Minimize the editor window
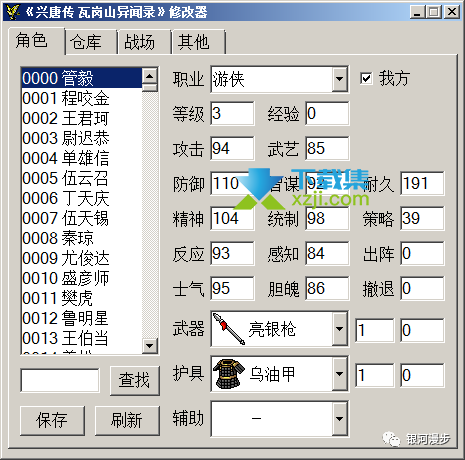The height and width of the screenshot is (460, 465). point(417,12)
